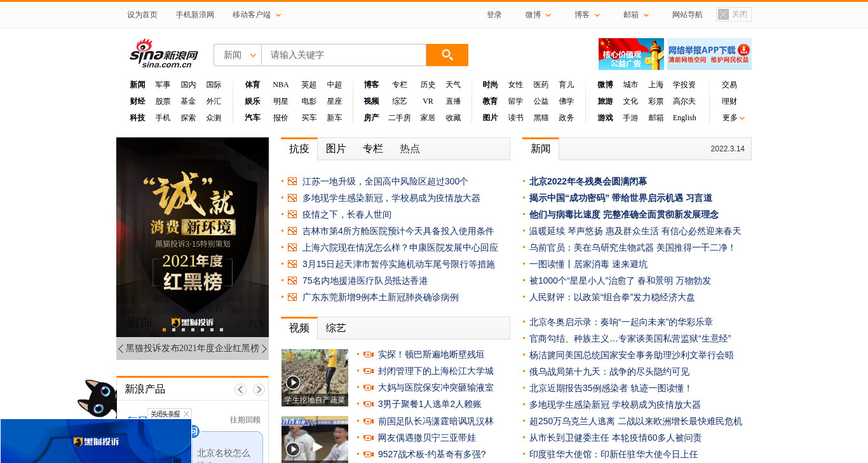
Task: Open 3月15日起天津市暂停 article
Action: click(x=398, y=264)
